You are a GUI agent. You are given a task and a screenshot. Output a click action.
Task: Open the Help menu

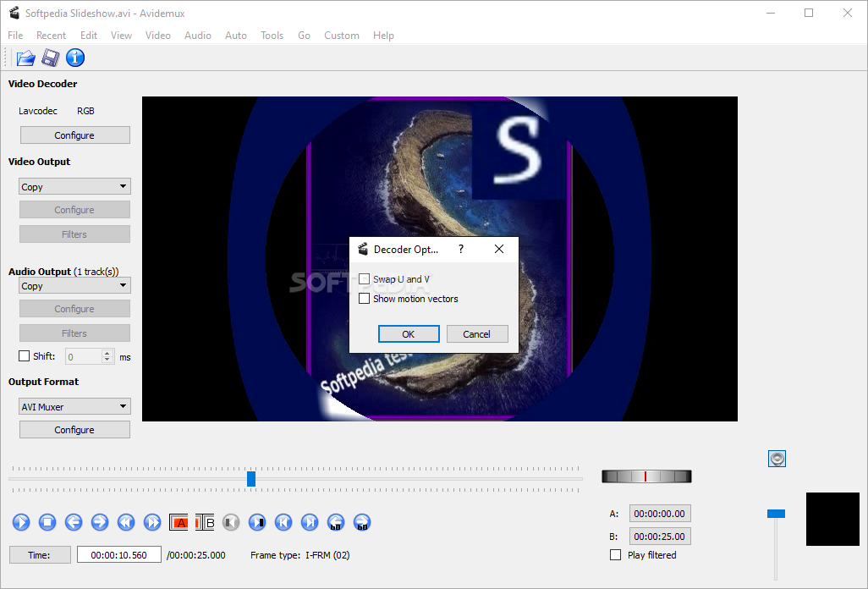383,36
